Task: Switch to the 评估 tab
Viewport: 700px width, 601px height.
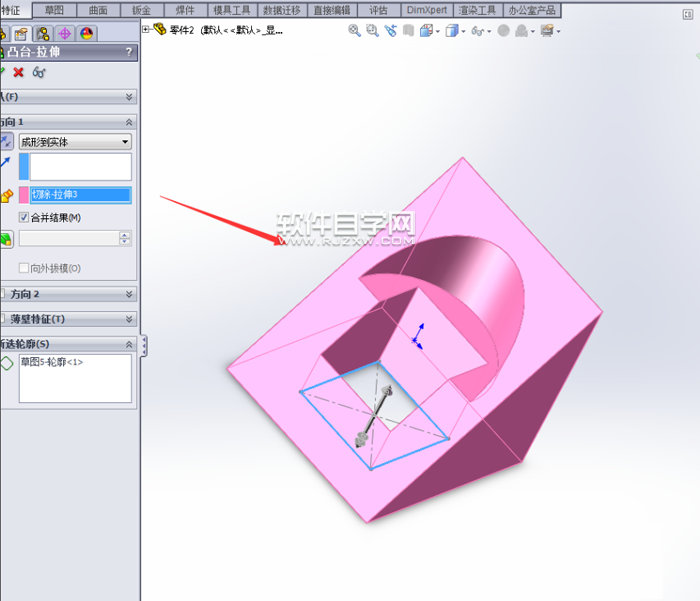Action: [379, 10]
